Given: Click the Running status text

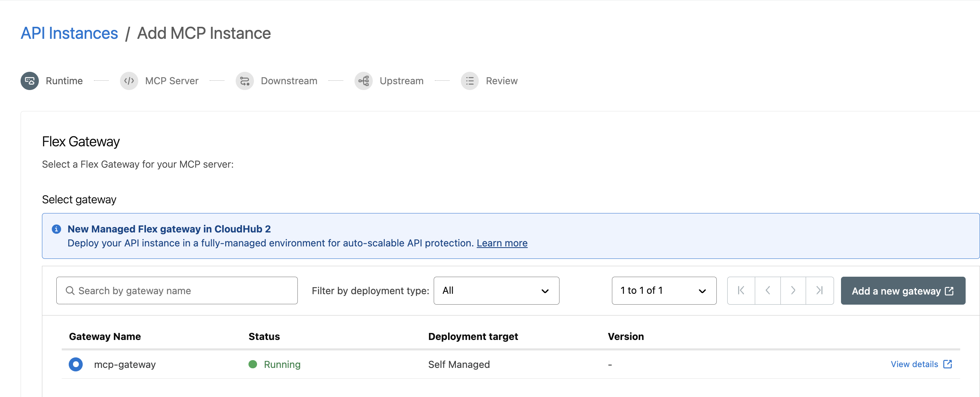Looking at the screenshot, I should pyautogui.click(x=282, y=364).
